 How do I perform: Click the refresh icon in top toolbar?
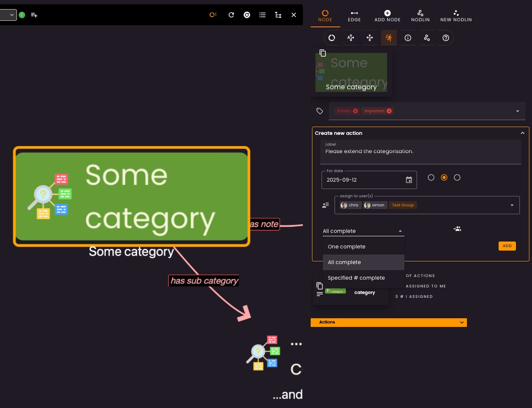tap(231, 15)
